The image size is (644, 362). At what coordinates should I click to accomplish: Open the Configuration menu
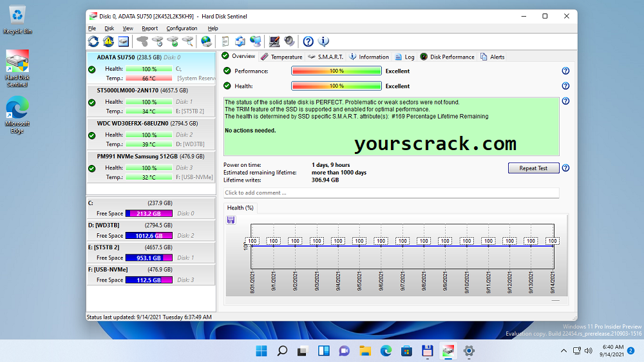coord(182,28)
